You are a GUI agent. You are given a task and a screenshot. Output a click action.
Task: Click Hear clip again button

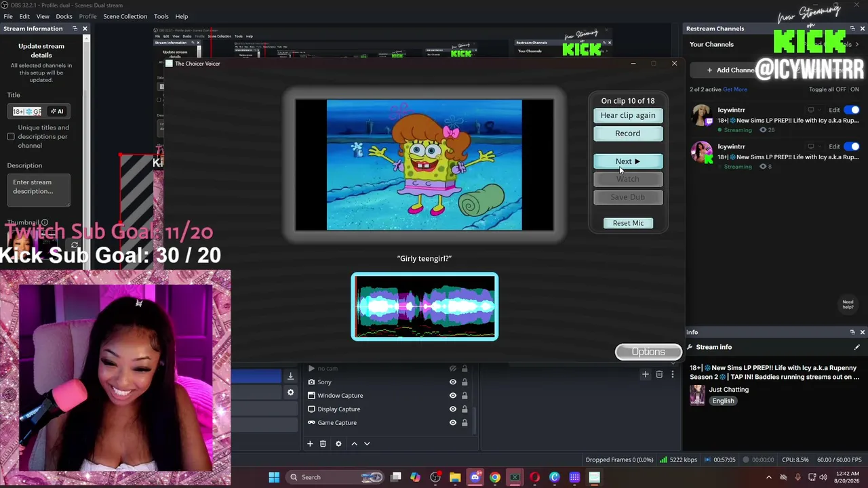628,115
